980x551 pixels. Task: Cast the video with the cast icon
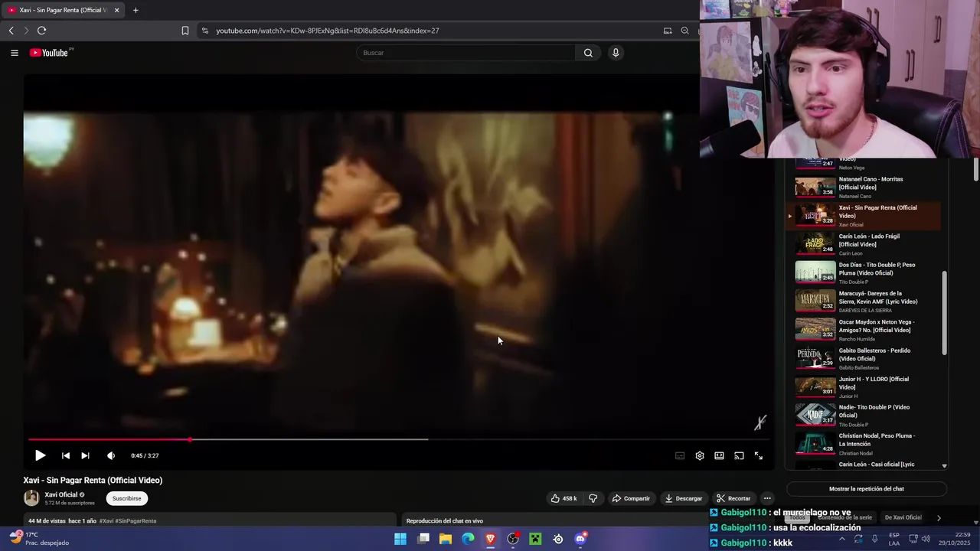pyautogui.click(x=739, y=455)
